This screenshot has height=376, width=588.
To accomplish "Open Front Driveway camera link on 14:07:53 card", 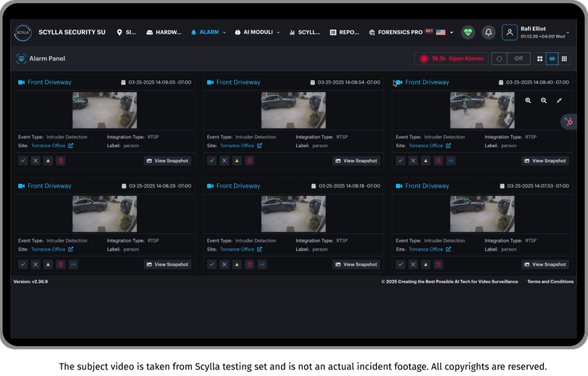I will pyautogui.click(x=427, y=185).
